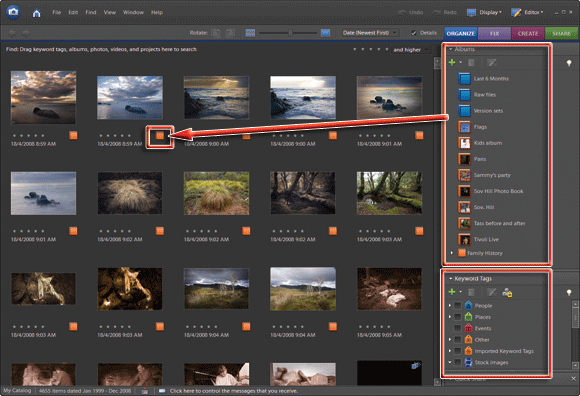580x396 pixels.
Task: Set star rating filter stars
Action: (371, 49)
